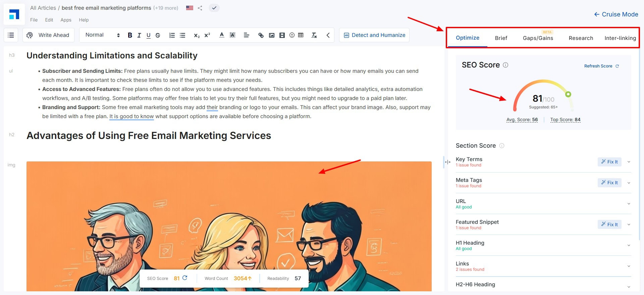644x295 pixels.
Task: Open the outline list icon at left
Action: click(x=11, y=35)
